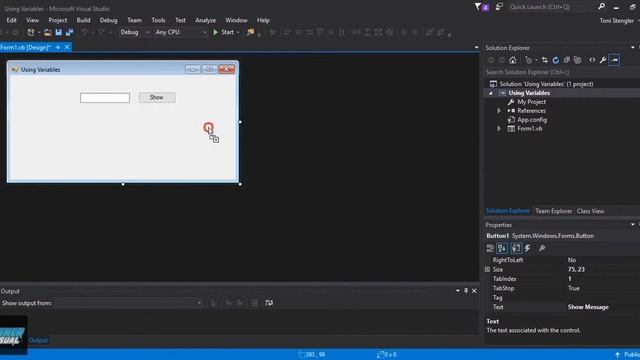Click the Find in Files toolbar icon
The image size is (640, 360).
250,32
